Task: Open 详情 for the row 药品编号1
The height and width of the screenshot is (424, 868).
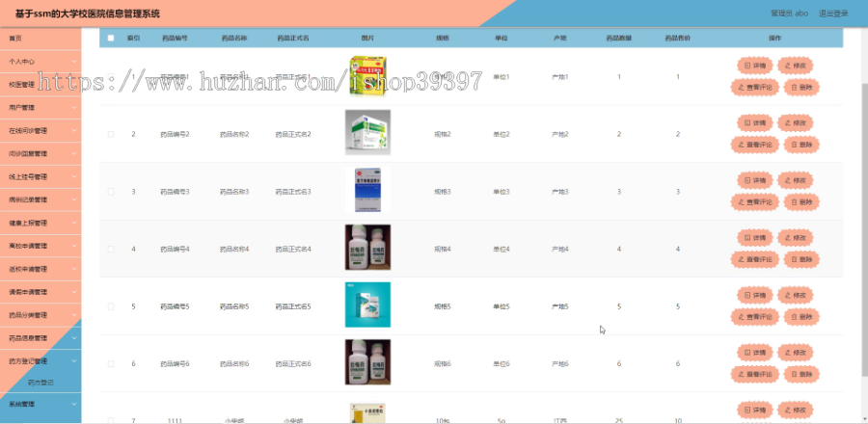Action: [x=754, y=66]
